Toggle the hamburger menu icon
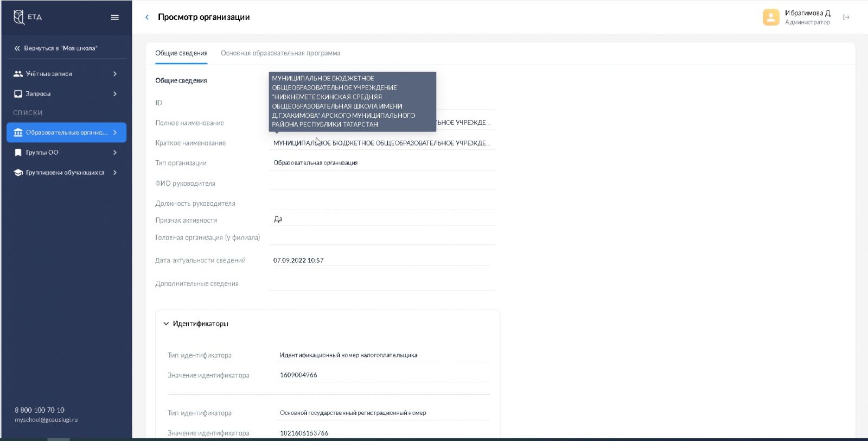This screenshot has height=441, width=868. click(x=115, y=17)
